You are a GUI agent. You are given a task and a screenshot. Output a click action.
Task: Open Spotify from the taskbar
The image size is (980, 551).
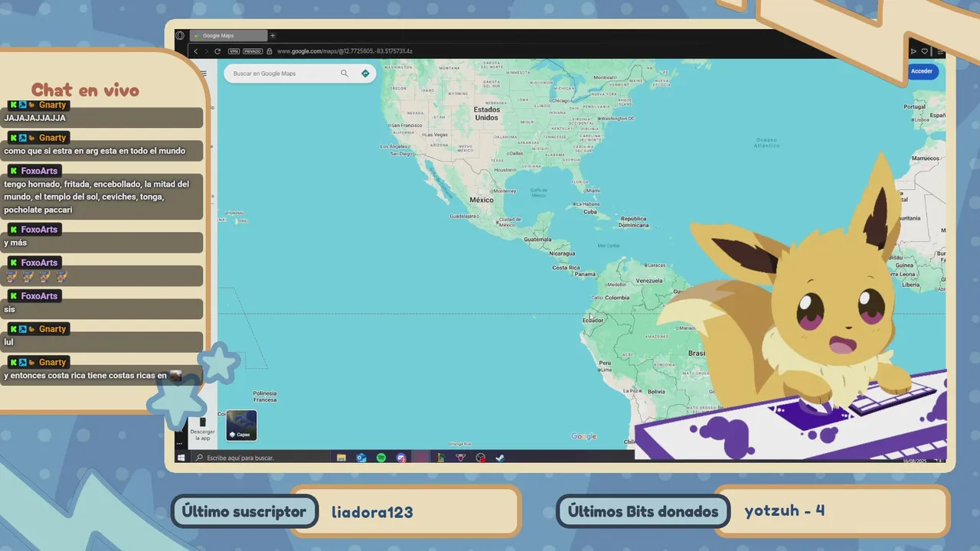click(x=381, y=458)
